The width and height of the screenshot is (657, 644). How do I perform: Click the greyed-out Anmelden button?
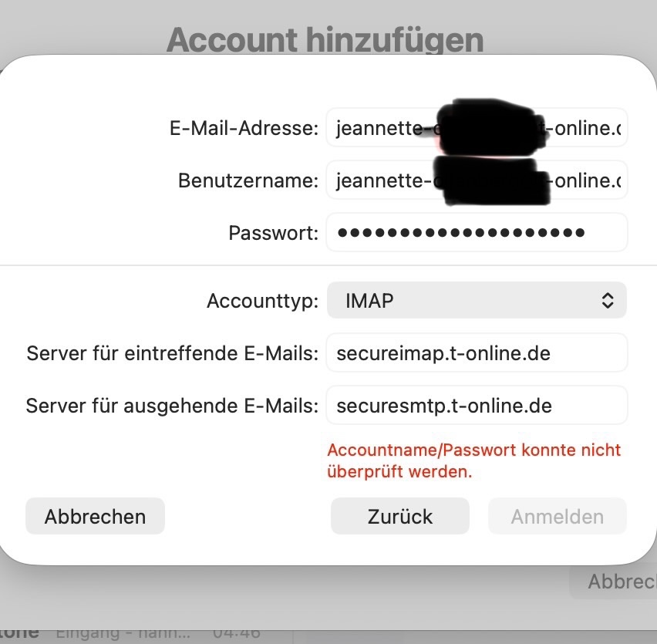pyautogui.click(x=557, y=516)
